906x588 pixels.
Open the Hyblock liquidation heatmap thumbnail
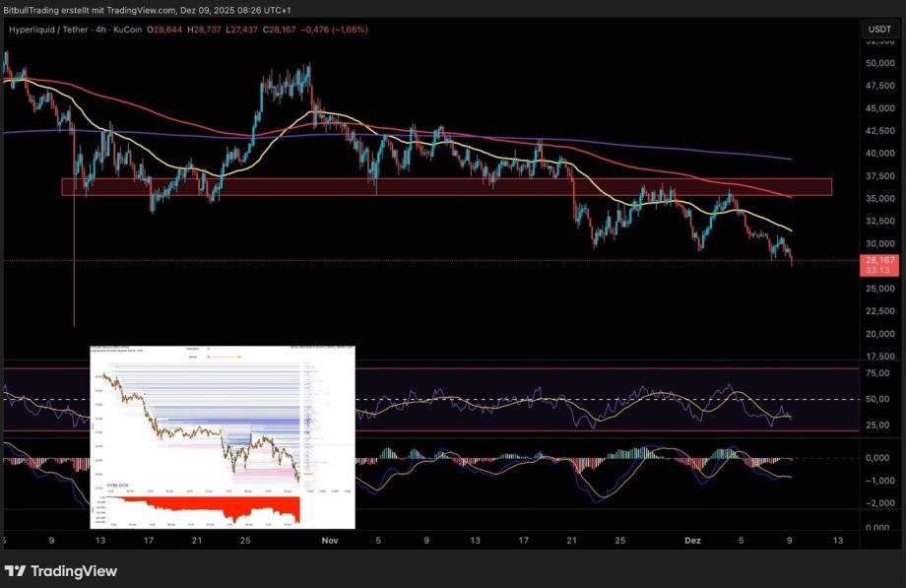223,436
